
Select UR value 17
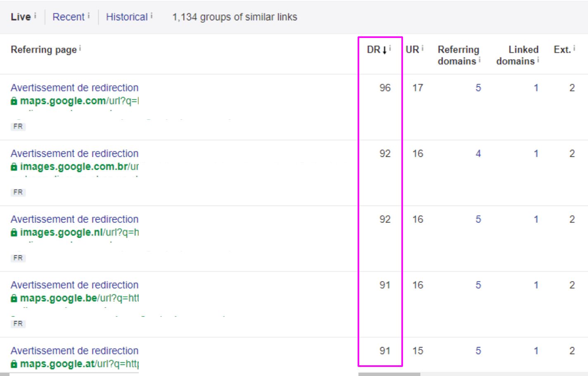tap(417, 87)
